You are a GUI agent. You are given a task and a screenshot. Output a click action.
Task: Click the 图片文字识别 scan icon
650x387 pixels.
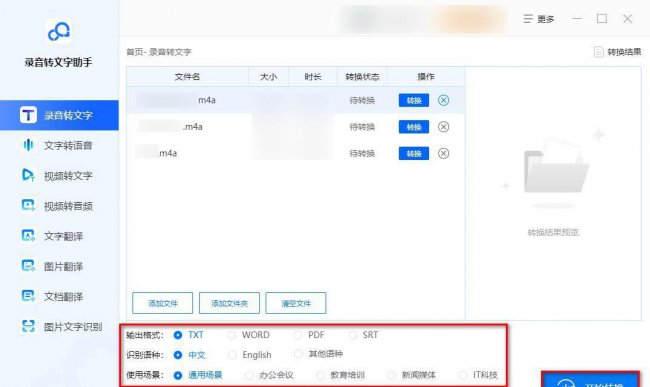click(x=28, y=327)
